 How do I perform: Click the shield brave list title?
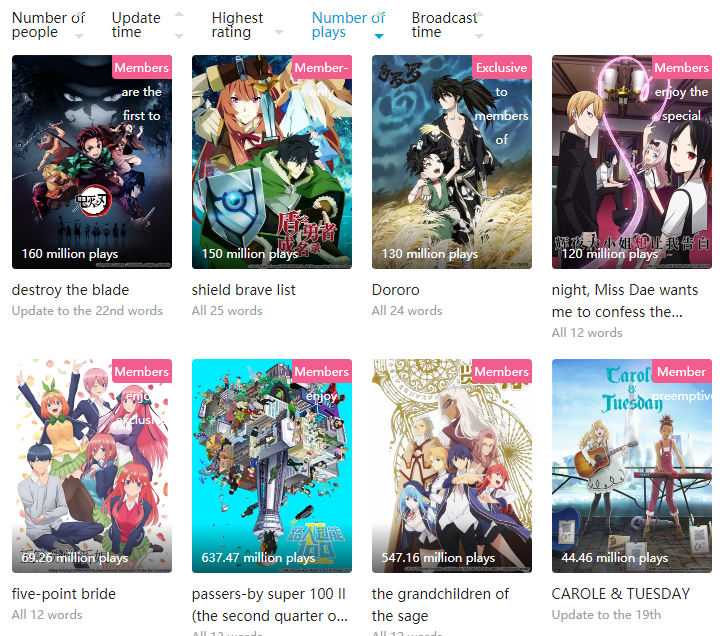click(x=243, y=290)
